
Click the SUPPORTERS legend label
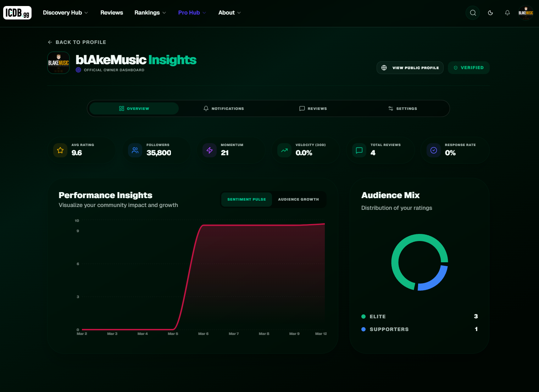389,329
